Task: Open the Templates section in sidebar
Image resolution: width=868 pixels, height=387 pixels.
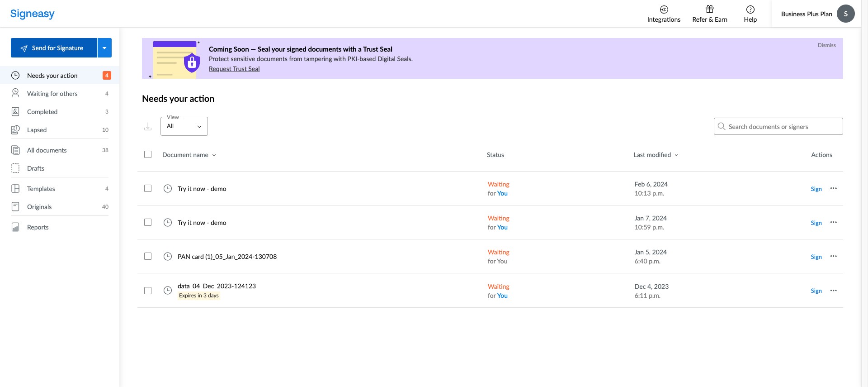Action: [41, 189]
